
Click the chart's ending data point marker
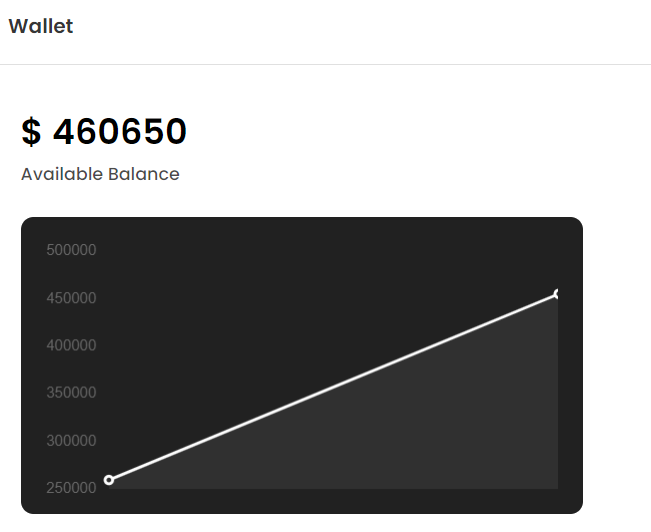(556, 294)
